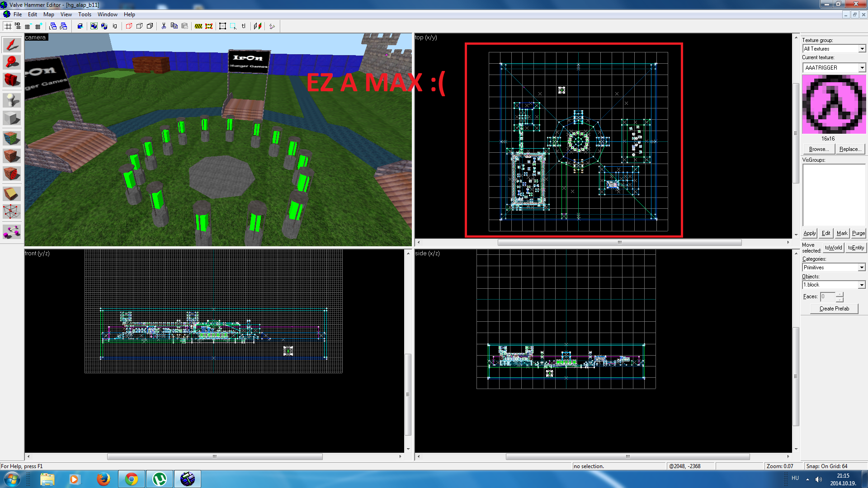Viewport: 868px width, 488px height.
Task: Click the Faces input field
Action: (828, 297)
